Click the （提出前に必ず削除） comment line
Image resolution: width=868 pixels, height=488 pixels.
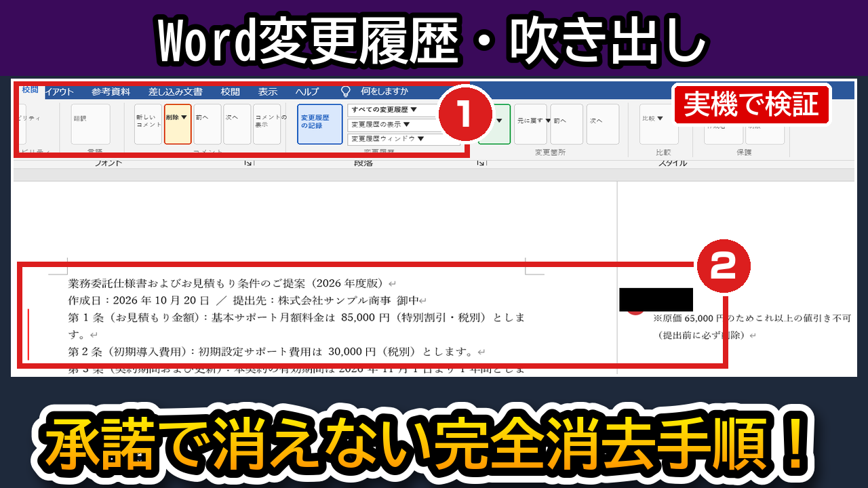tap(702, 335)
